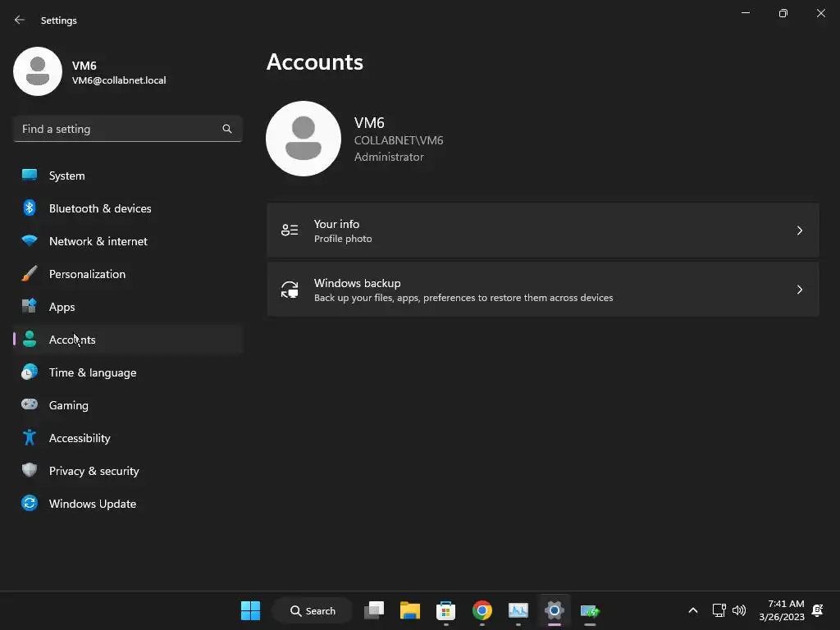
Task: Click the large account profile picture
Action: (x=304, y=139)
